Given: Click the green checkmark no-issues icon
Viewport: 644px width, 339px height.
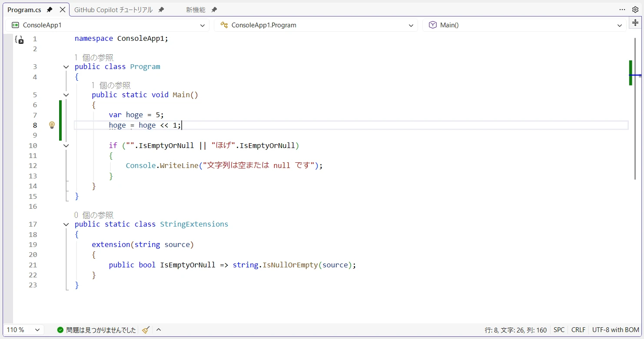Looking at the screenshot, I should click(60, 330).
